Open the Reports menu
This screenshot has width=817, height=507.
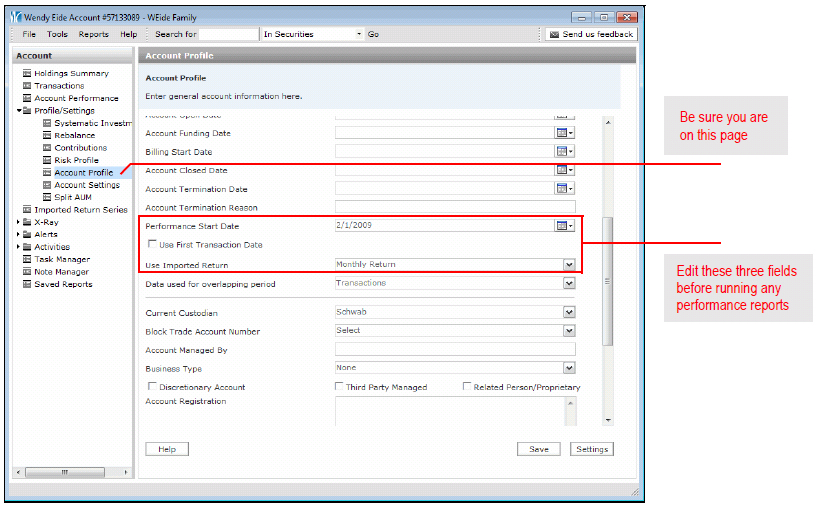pyautogui.click(x=94, y=34)
